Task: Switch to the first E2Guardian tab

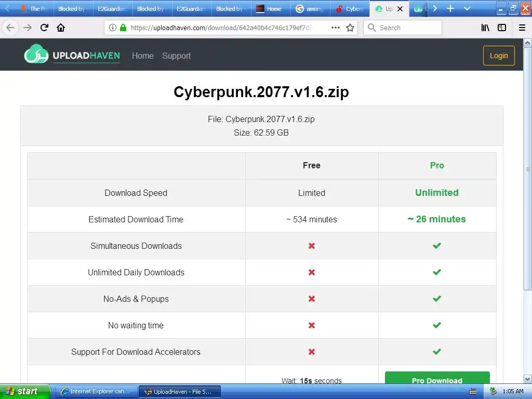Action: tap(113, 9)
